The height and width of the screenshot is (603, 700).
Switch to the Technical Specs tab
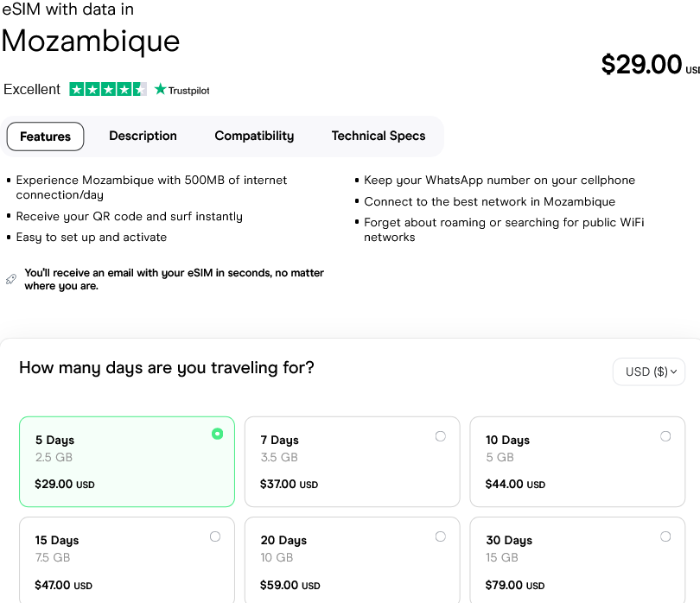click(x=379, y=136)
